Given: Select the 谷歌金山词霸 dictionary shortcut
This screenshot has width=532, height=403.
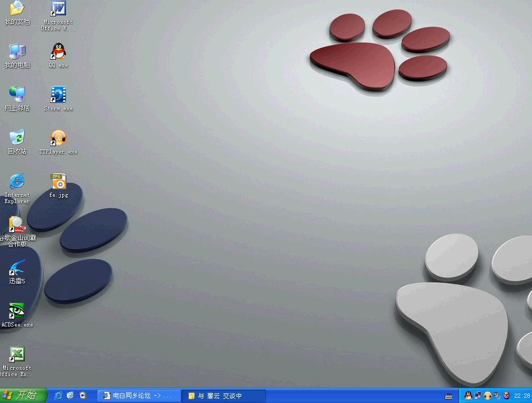Looking at the screenshot, I should (17, 225).
